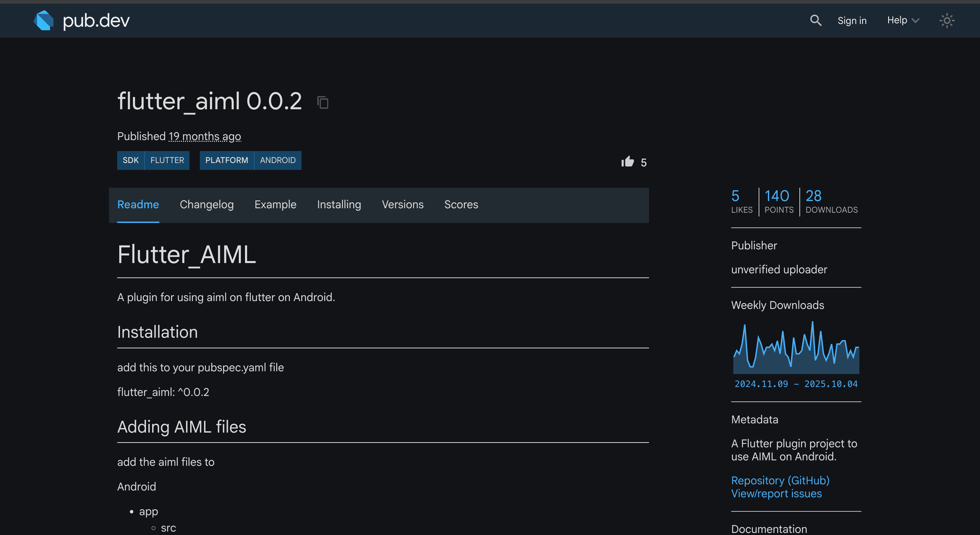980x535 pixels.
Task: Click the weekly downloads sparkline chart
Action: tap(796, 348)
